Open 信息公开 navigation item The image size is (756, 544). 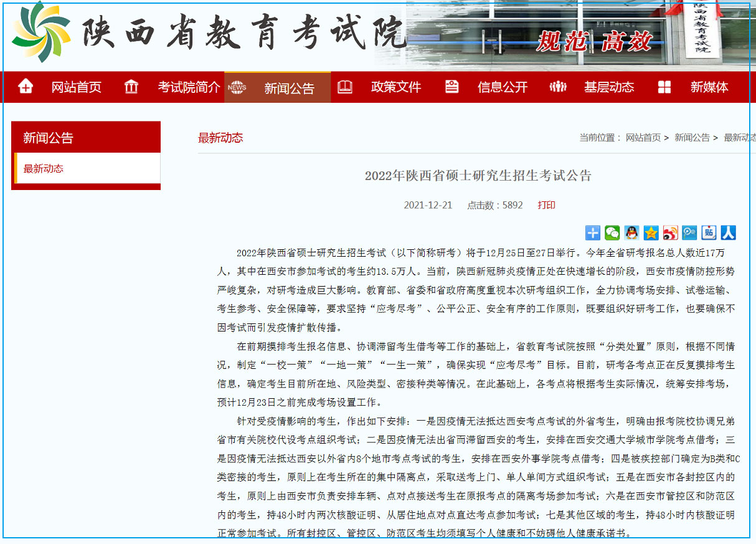point(502,87)
